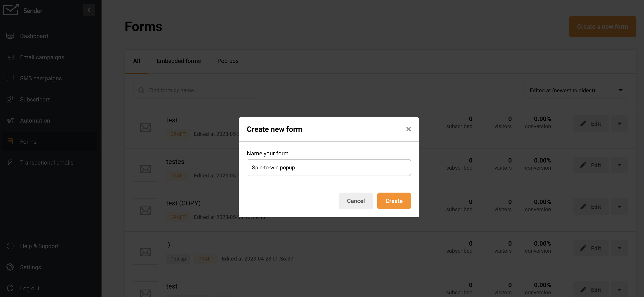Open Settings from the sidebar
Image resolution: width=644 pixels, height=297 pixels.
tap(31, 267)
